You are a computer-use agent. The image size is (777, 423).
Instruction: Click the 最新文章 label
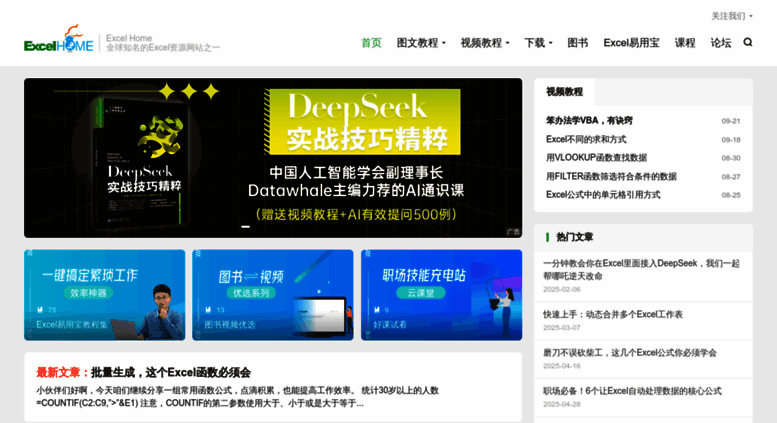click(x=62, y=372)
